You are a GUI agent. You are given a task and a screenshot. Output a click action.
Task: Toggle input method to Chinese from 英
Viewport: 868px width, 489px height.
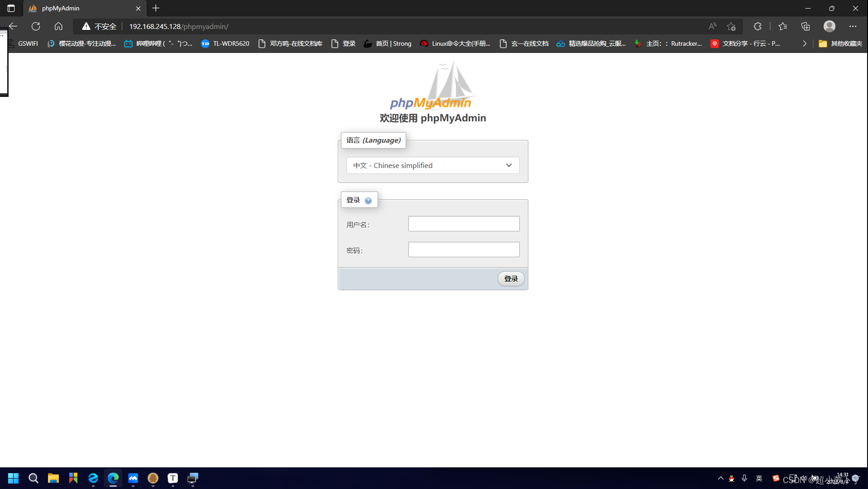tap(758, 478)
